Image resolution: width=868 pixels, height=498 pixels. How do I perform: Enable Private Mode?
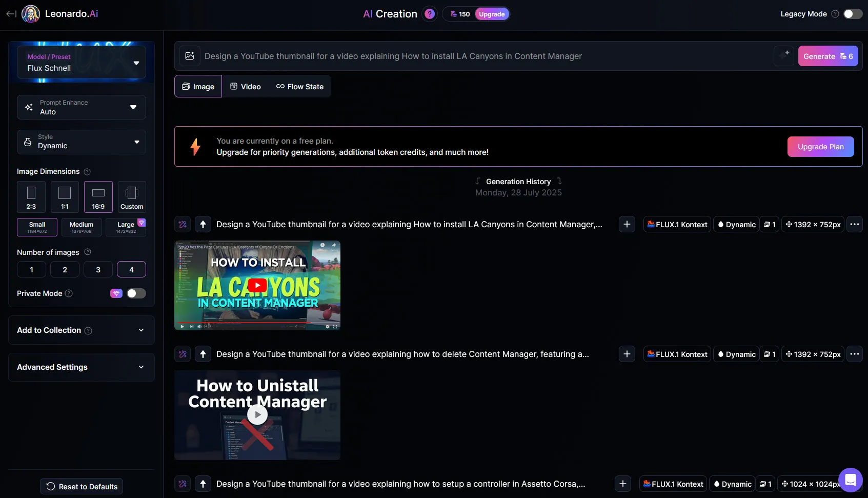click(x=136, y=293)
